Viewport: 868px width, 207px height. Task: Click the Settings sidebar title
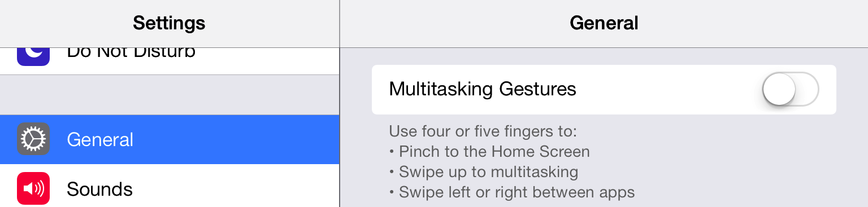pyautogui.click(x=169, y=23)
